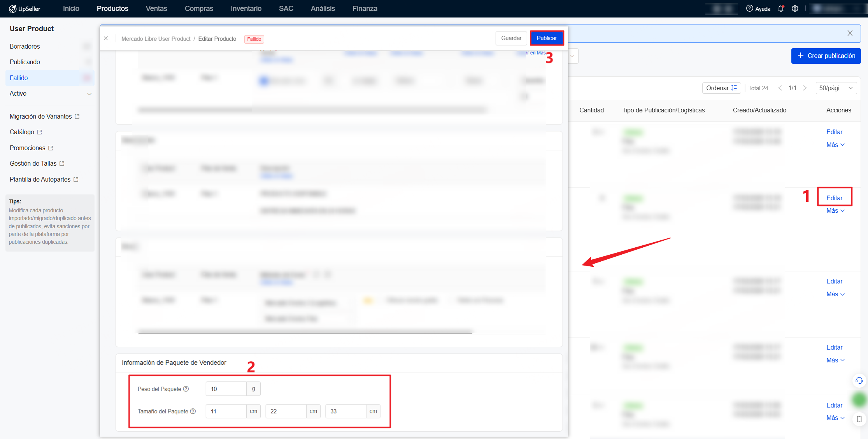Select Borradores in the sidebar
The width and height of the screenshot is (868, 439).
click(x=25, y=46)
